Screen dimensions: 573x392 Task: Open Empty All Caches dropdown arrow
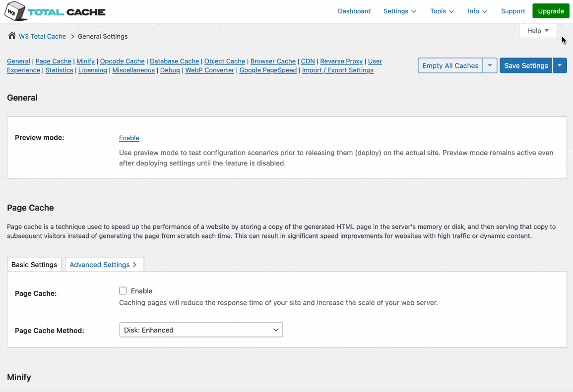[x=490, y=66]
